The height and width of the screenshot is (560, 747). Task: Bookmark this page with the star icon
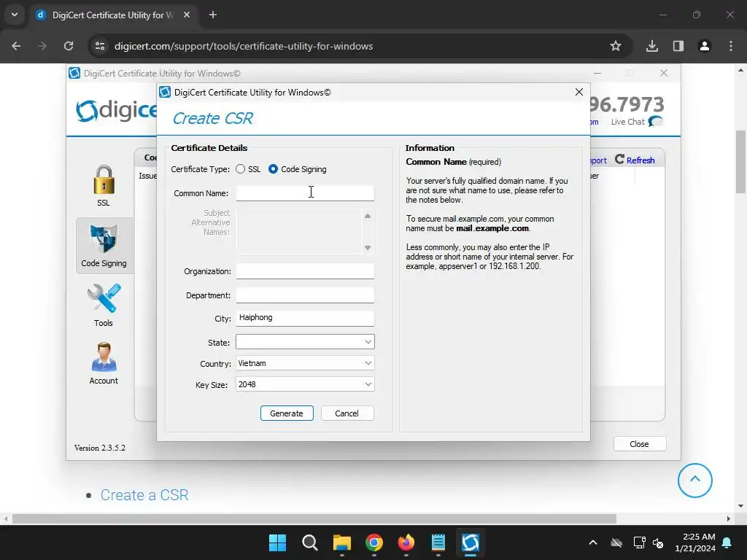click(616, 46)
